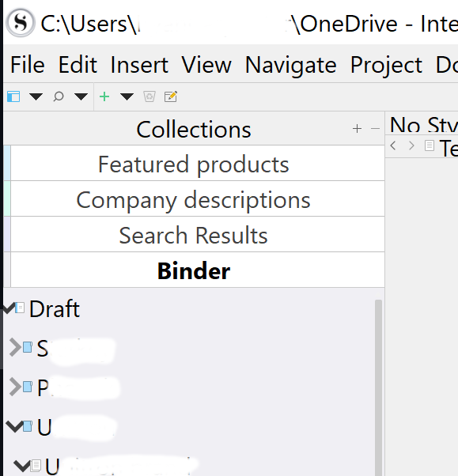Collapse the Draft folder
The width and height of the screenshot is (458, 476).
(9, 308)
